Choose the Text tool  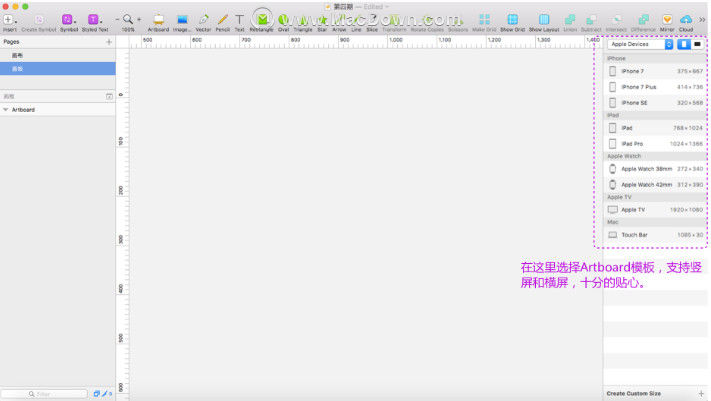coord(239,22)
